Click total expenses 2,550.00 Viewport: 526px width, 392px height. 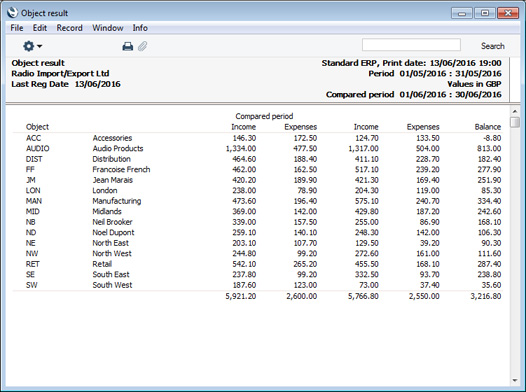[424, 296]
